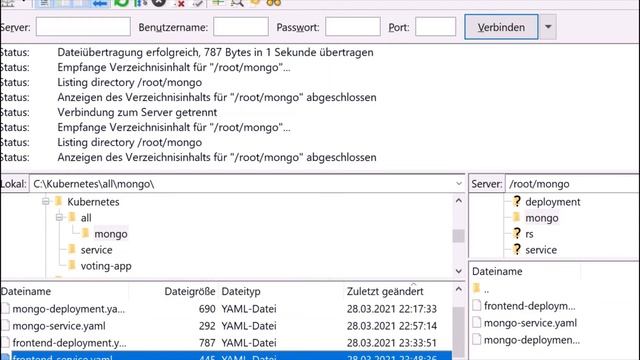
Task: Click local file list scrollbar up arrow
Action: (x=459, y=289)
